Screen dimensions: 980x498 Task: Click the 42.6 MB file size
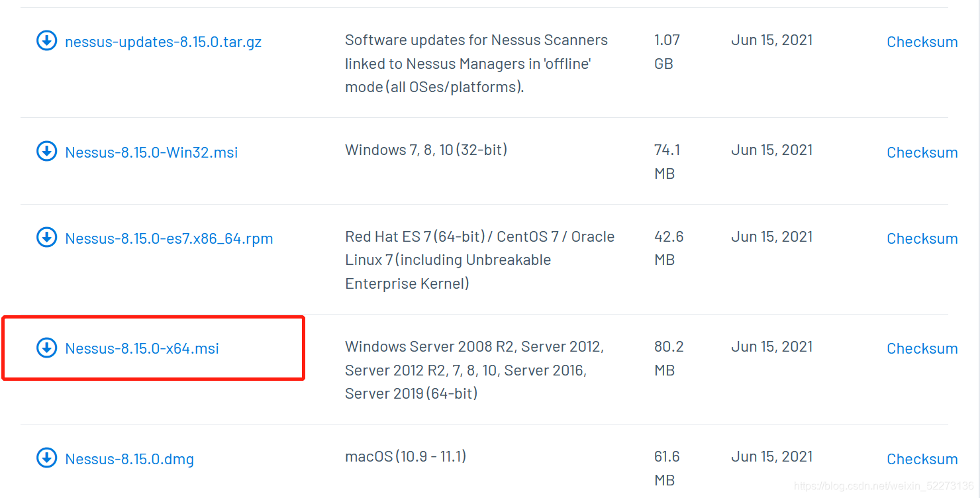click(x=669, y=248)
